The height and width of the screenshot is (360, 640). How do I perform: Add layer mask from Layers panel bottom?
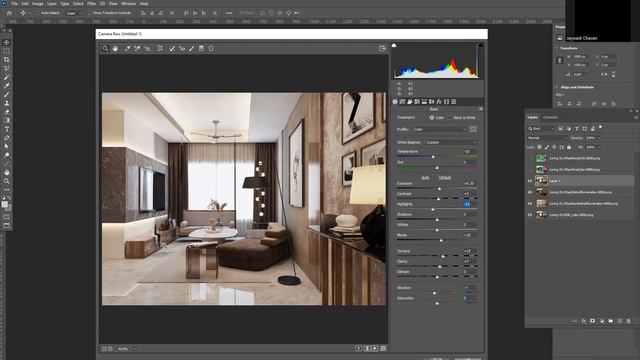click(x=593, y=321)
